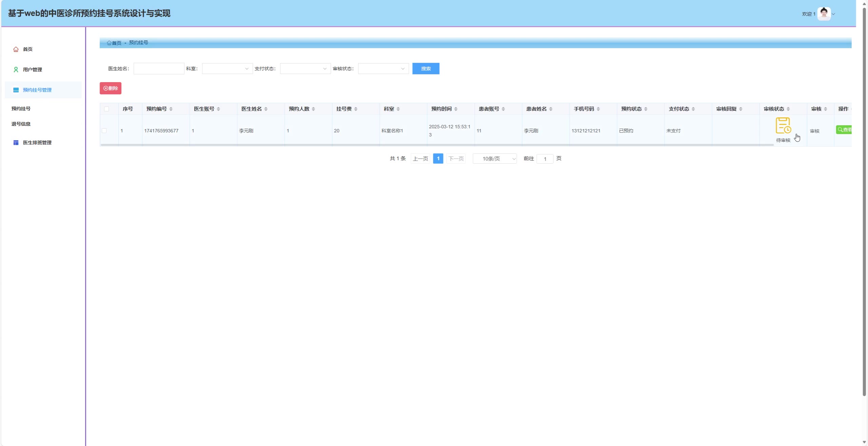This screenshot has height=446, width=868.
Task: Click the red 删除 button
Action: (111, 88)
